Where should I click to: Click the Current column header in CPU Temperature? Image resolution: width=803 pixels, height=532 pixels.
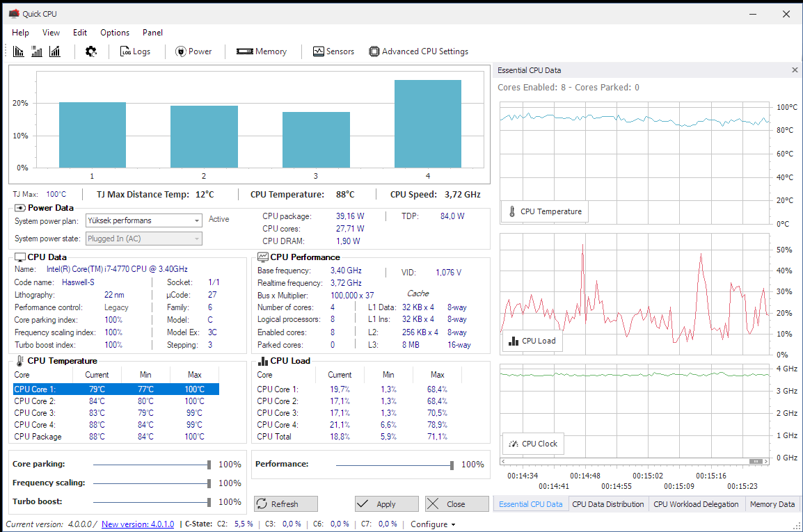pyautogui.click(x=97, y=375)
